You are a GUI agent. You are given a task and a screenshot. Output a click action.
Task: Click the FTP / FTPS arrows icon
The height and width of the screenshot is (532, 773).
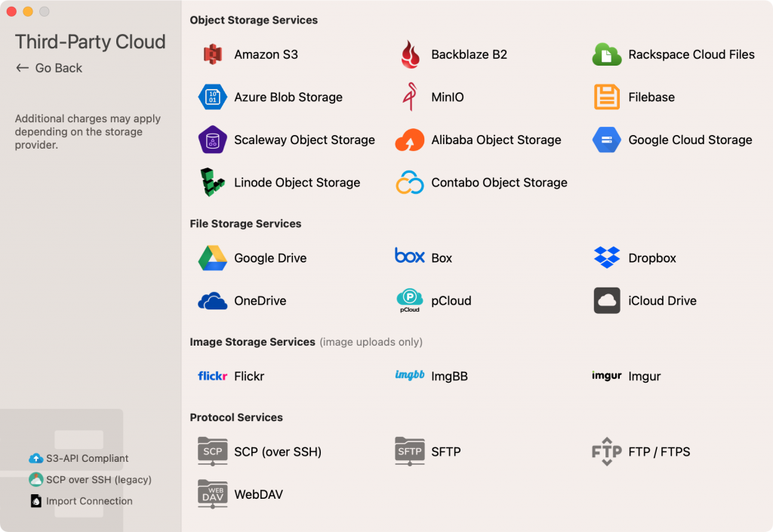pyautogui.click(x=607, y=452)
